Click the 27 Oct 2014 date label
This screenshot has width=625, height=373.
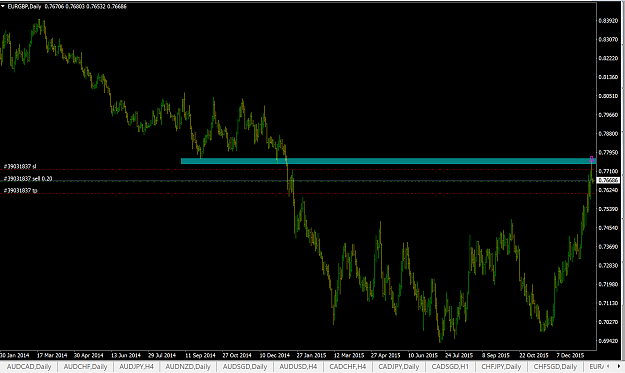click(237, 355)
